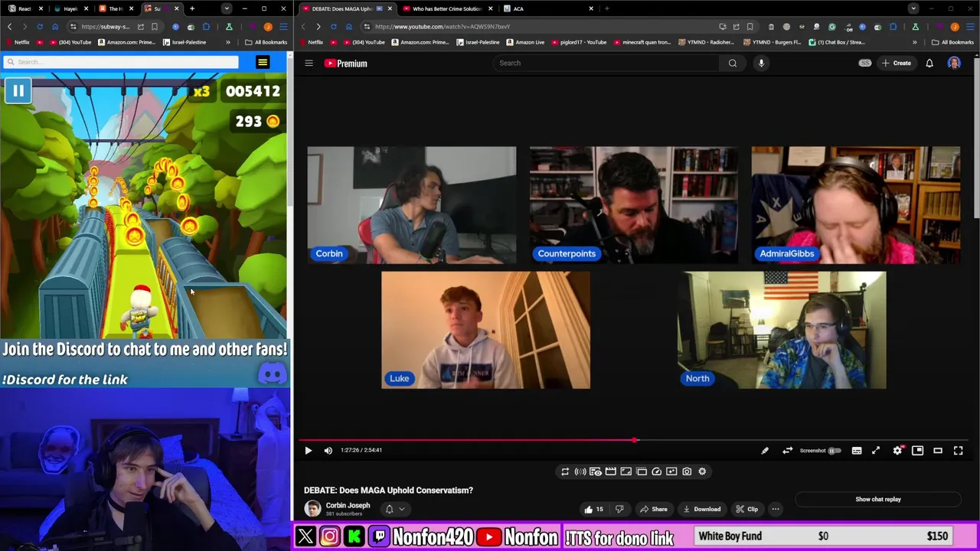The height and width of the screenshot is (551, 980).
Task: Click the pencil edit icon in player
Action: (764, 451)
